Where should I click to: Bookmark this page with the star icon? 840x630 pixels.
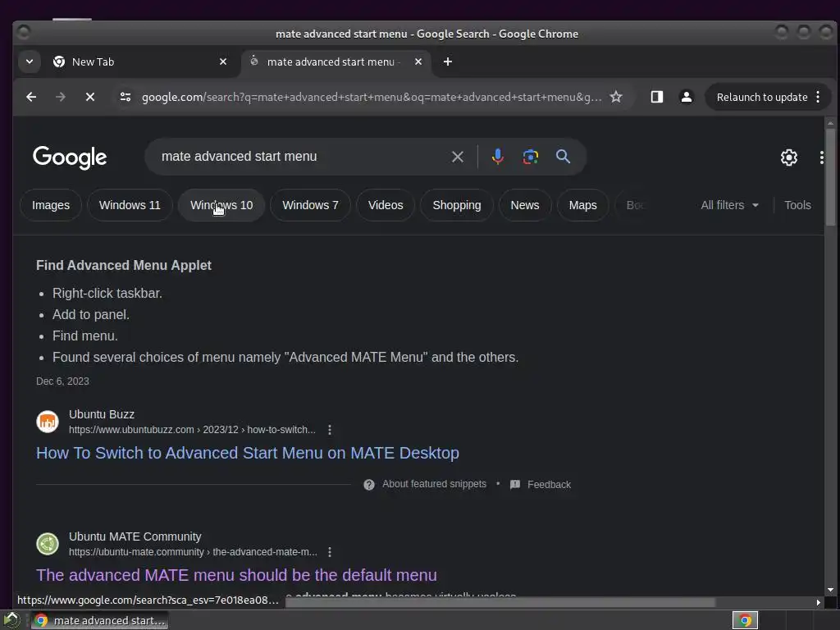[x=616, y=97]
